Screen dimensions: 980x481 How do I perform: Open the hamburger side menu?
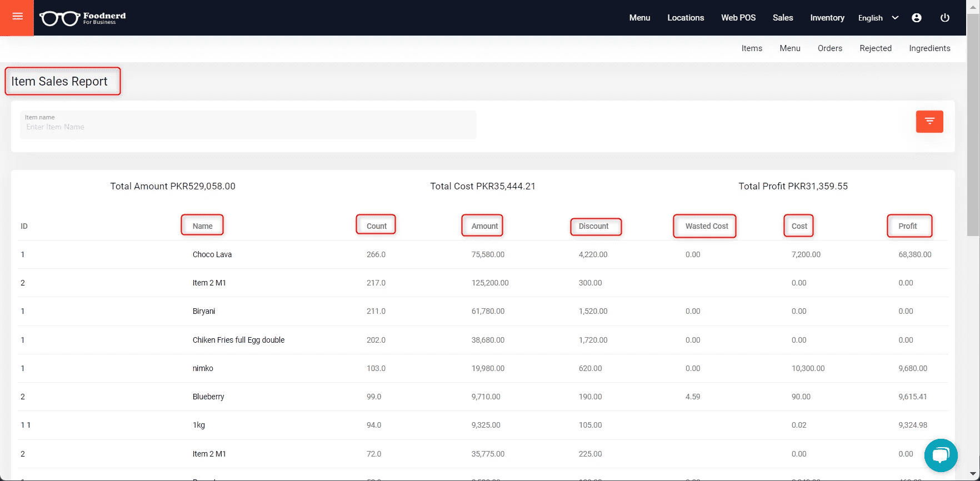[17, 17]
